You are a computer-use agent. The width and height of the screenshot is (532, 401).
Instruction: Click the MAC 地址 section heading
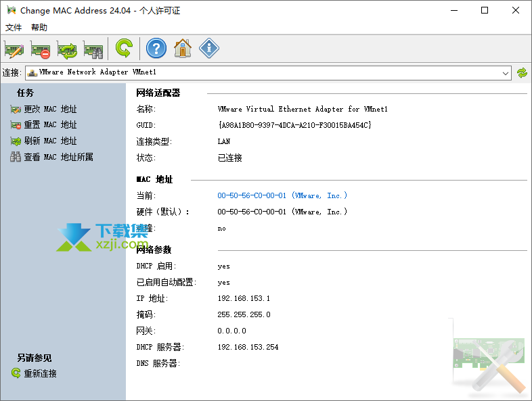(x=155, y=180)
